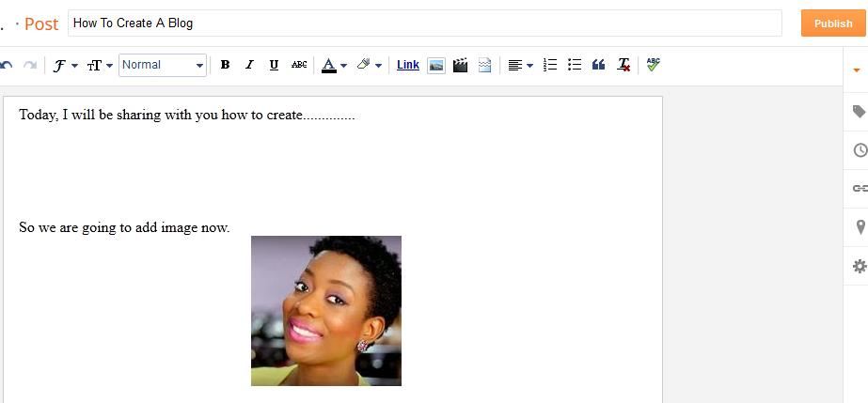Toggle bold formatting
The image size is (868, 403).
(225, 65)
